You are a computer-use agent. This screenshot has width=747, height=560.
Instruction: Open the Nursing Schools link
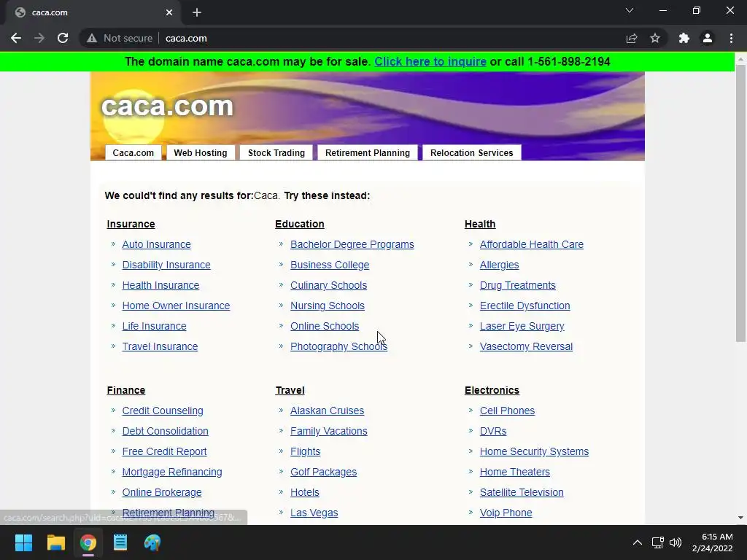pos(328,306)
